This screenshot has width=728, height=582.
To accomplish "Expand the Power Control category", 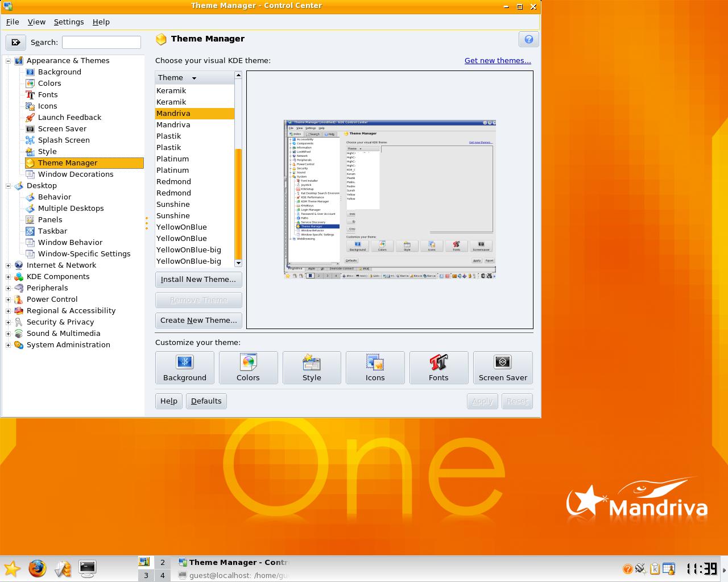I will tap(9, 300).
